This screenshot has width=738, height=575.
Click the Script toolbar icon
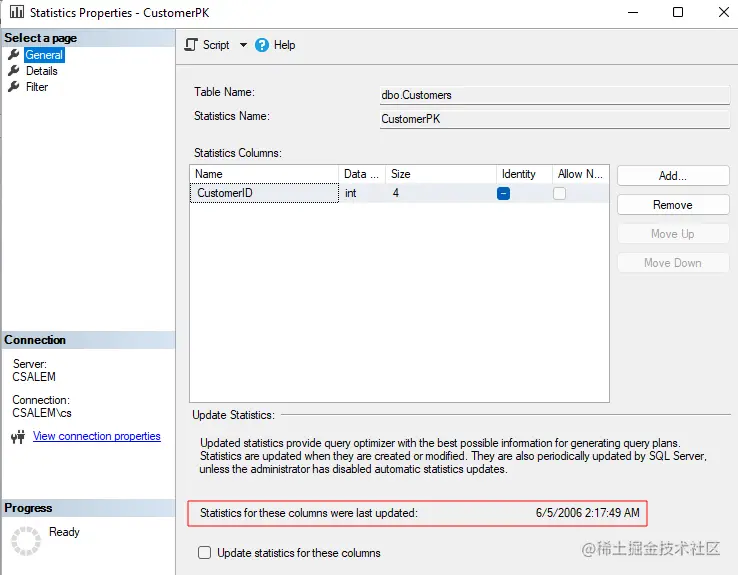[191, 45]
